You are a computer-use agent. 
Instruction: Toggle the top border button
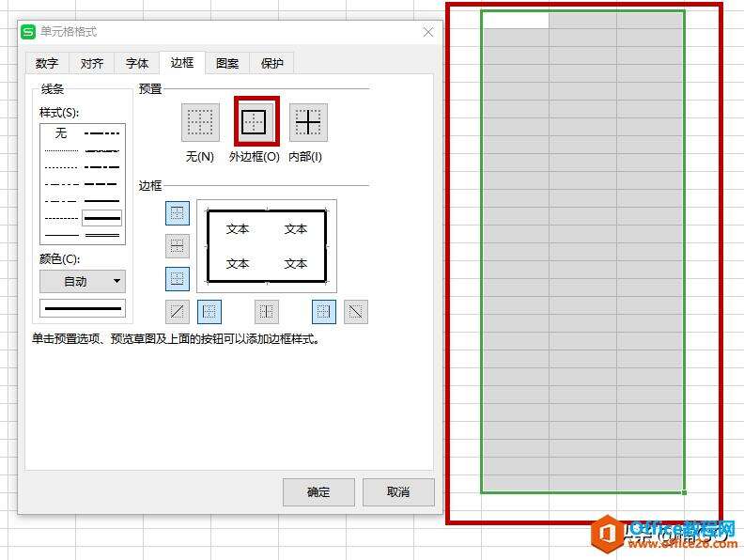coord(177,213)
